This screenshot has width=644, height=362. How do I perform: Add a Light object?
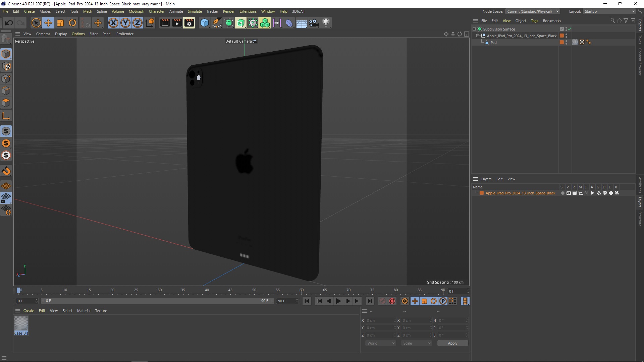click(326, 23)
